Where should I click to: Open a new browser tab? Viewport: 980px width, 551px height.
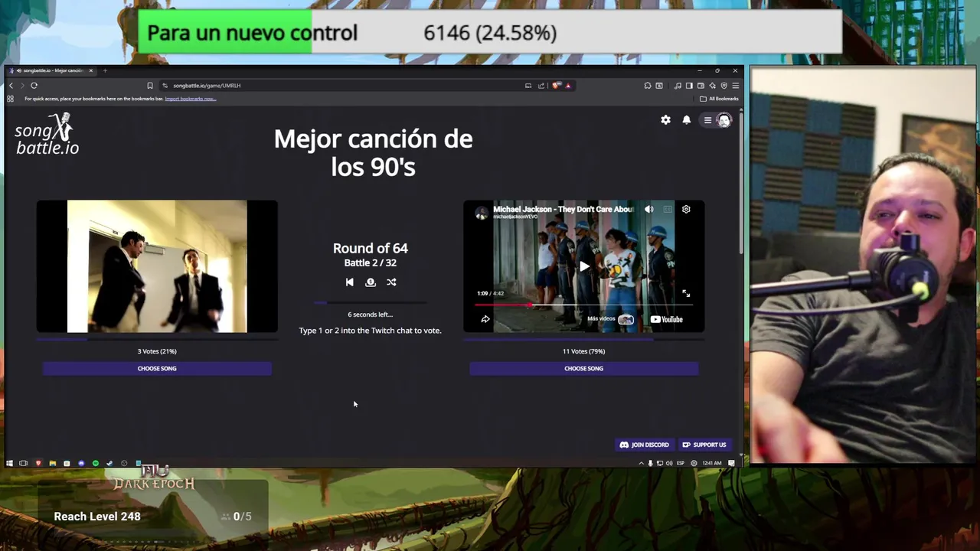tap(105, 70)
